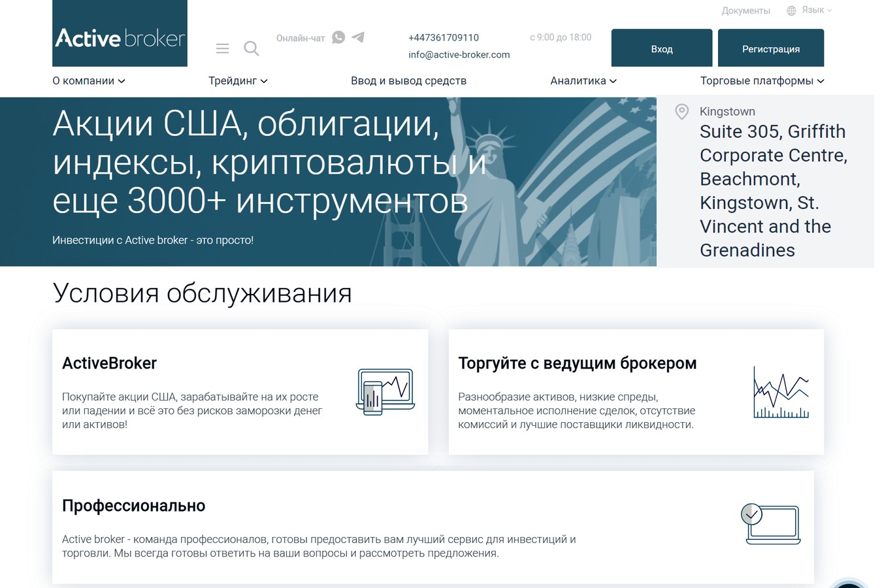Open the Документы link
882x588 pixels.
[745, 10]
